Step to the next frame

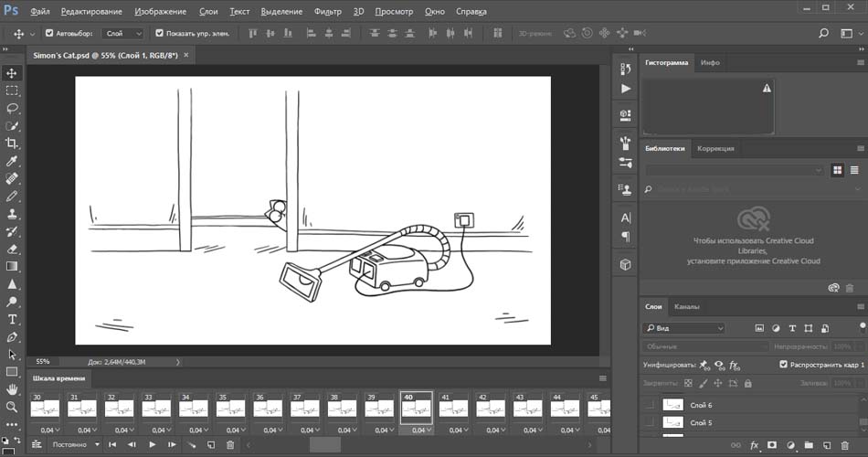[172, 445]
